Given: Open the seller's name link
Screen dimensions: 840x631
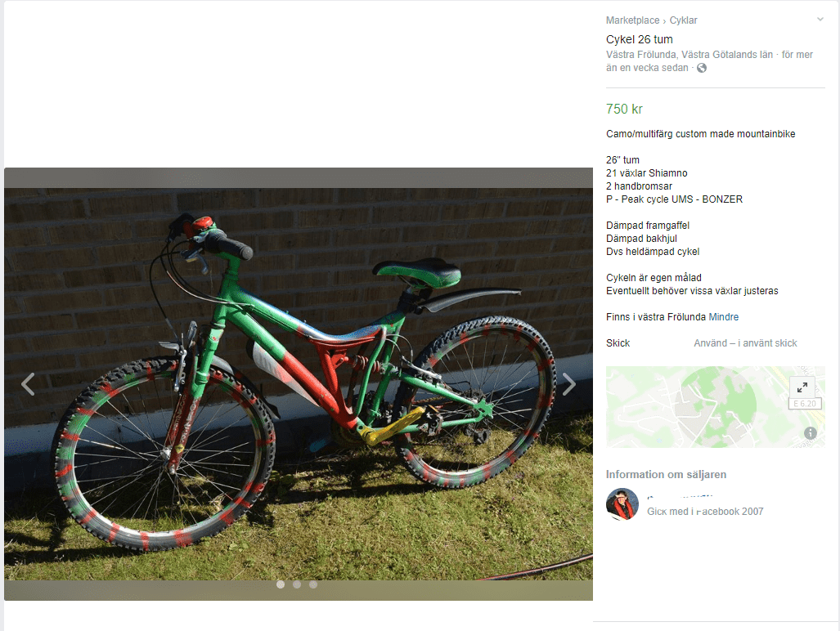Looking at the screenshot, I should click(x=680, y=497).
